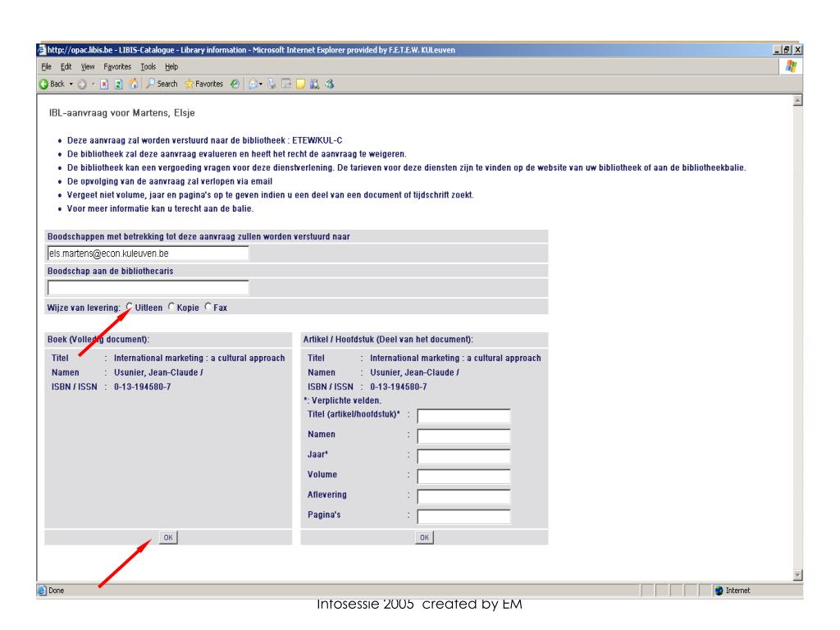
Task: Open the Favorites star toolbar button
Action: [203, 84]
